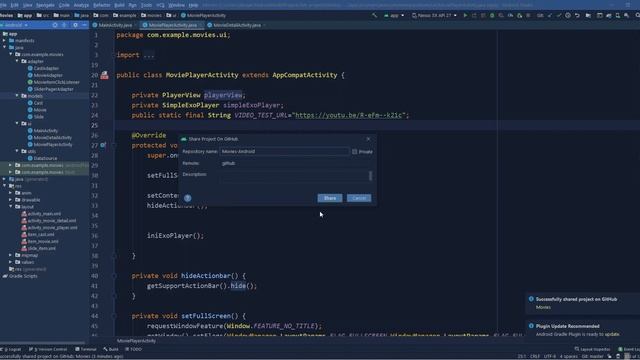This screenshot has height=360, width=640.
Task: Open the Navigate menu
Action: (x=45, y=5)
